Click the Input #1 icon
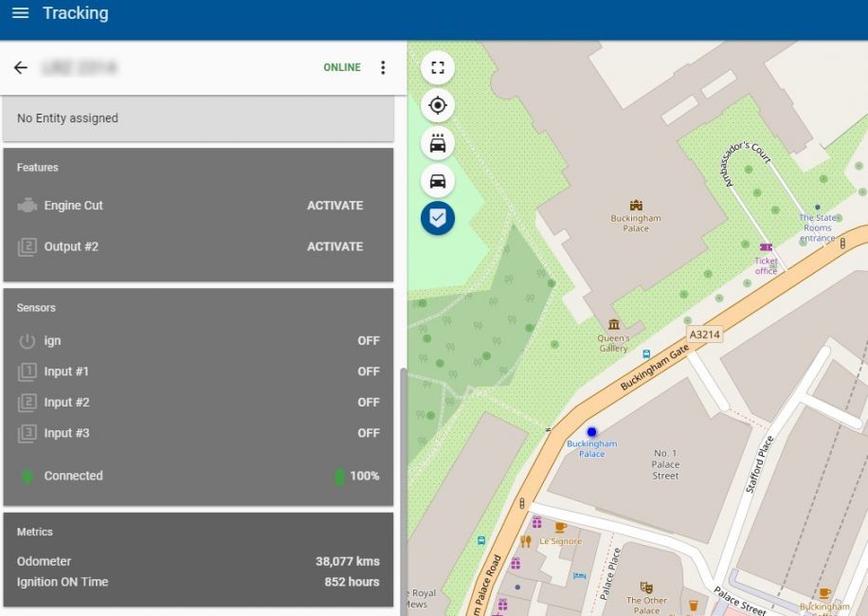The width and height of the screenshot is (868, 616). tap(27, 371)
